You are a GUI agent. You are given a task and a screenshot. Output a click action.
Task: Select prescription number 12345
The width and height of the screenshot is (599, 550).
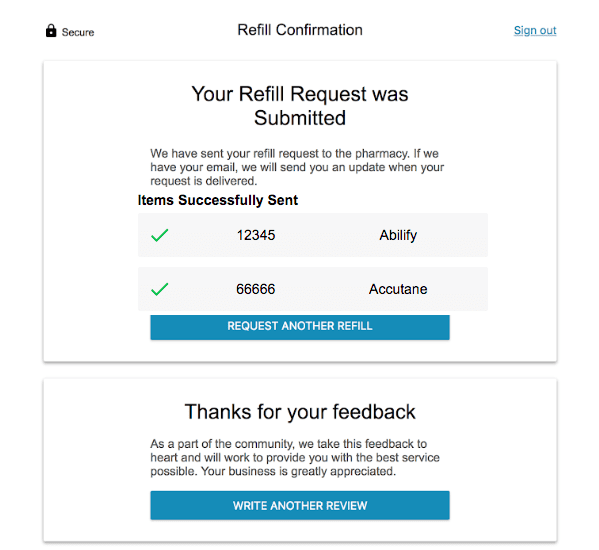click(256, 235)
